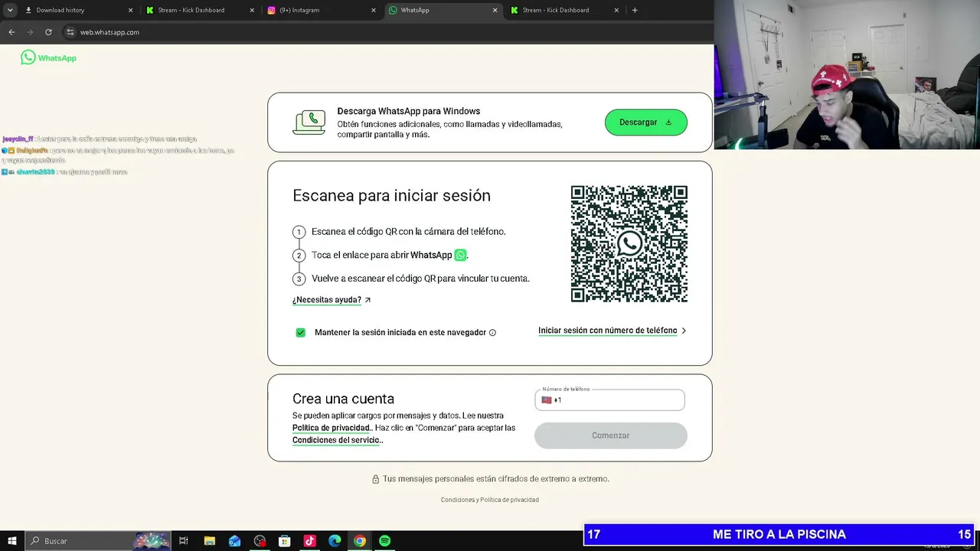Viewport: 980px width, 551px height.
Task: Open Spotify from the taskbar
Action: click(385, 541)
